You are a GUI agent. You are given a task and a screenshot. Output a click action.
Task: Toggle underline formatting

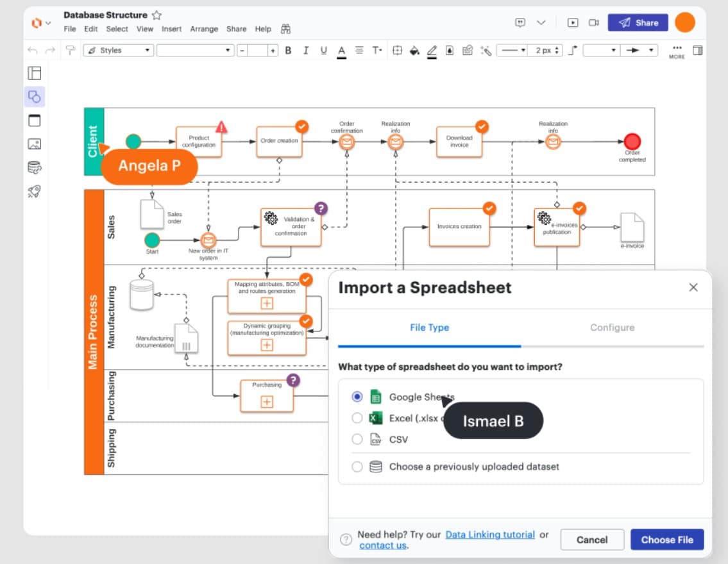point(323,50)
